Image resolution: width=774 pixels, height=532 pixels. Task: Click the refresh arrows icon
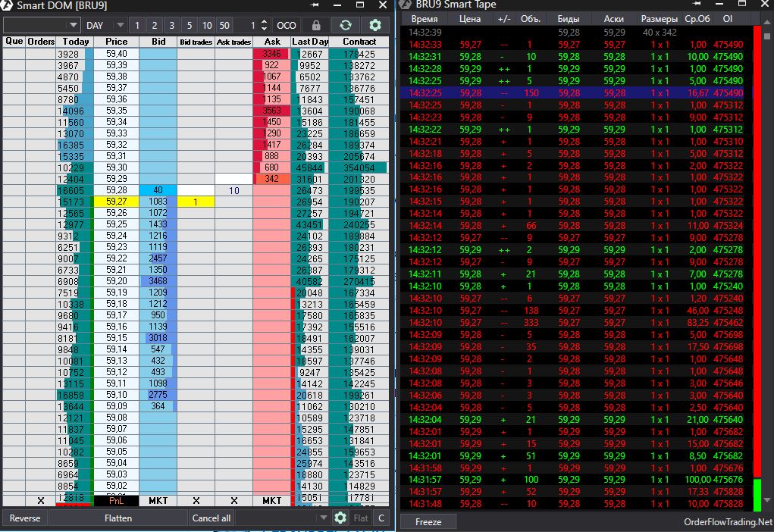(346, 25)
